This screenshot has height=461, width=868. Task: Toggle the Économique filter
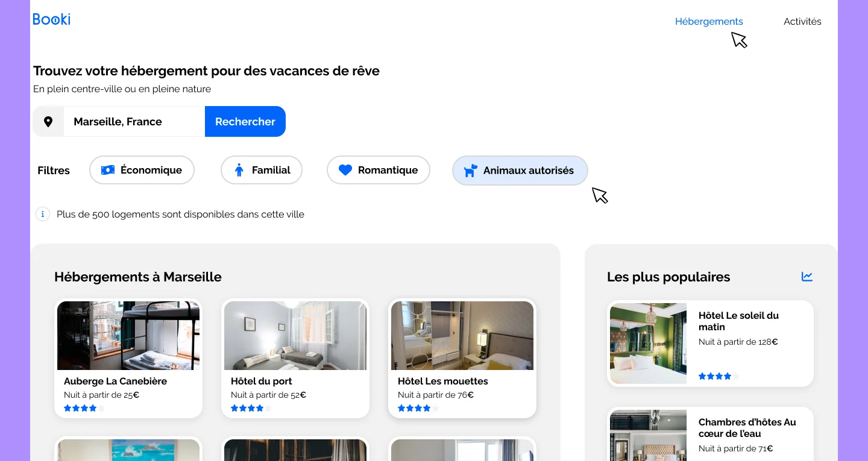tap(142, 170)
